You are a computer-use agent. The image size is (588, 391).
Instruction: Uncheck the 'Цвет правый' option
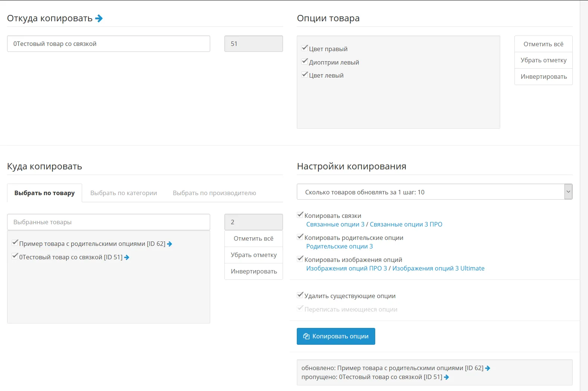tap(305, 48)
